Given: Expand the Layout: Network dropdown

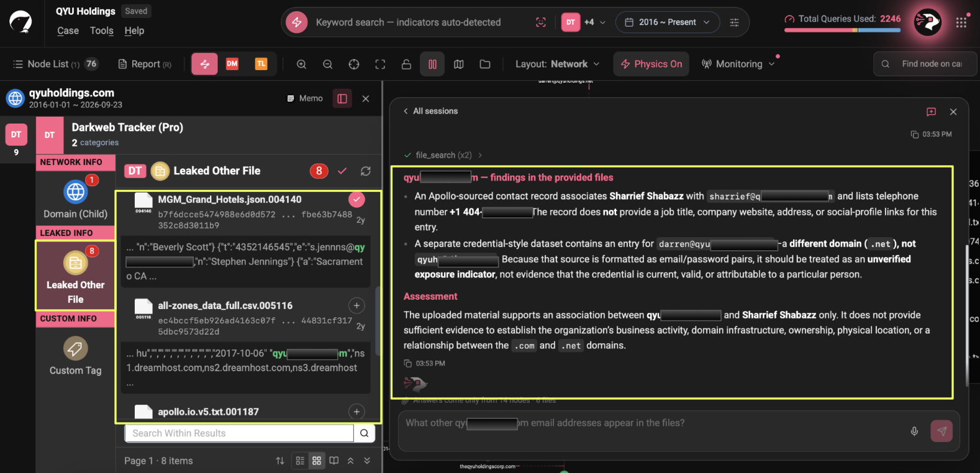Looking at the screenshot, I should click(x=558, y=64).
